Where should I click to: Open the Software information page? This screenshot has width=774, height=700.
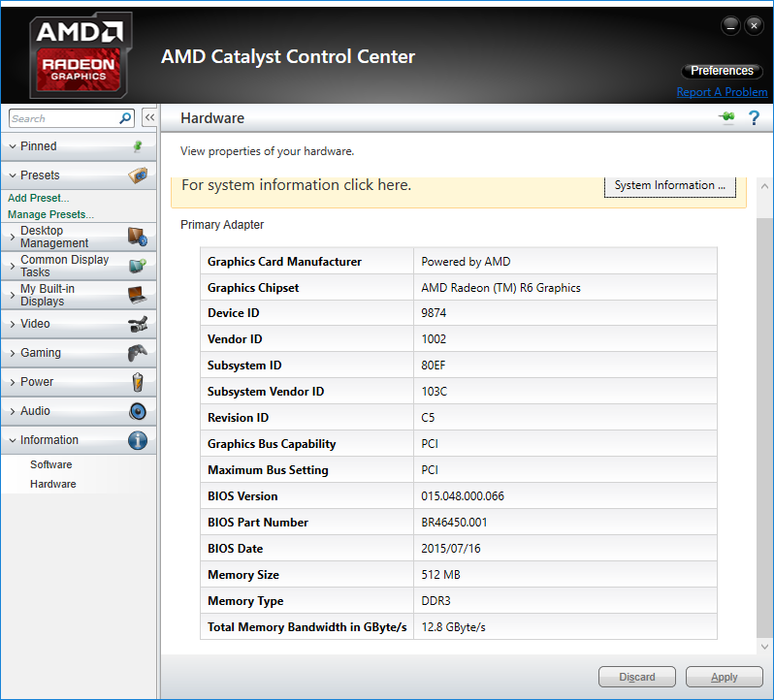click(50, 464)
